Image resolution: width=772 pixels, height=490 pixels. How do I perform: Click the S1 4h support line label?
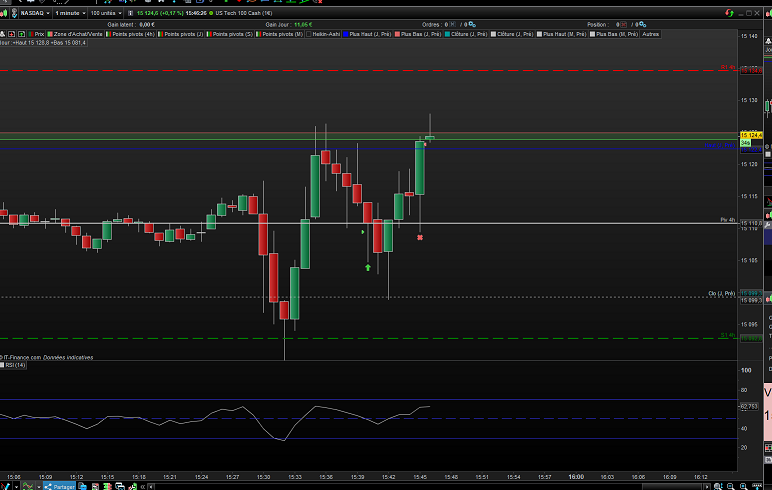click(x=728, y=335)
